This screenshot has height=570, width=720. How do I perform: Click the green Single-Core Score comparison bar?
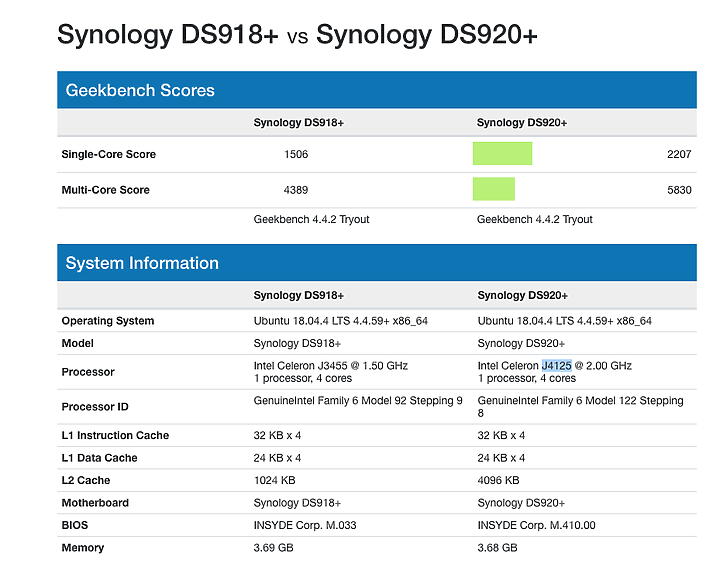[x=502, y=153]
